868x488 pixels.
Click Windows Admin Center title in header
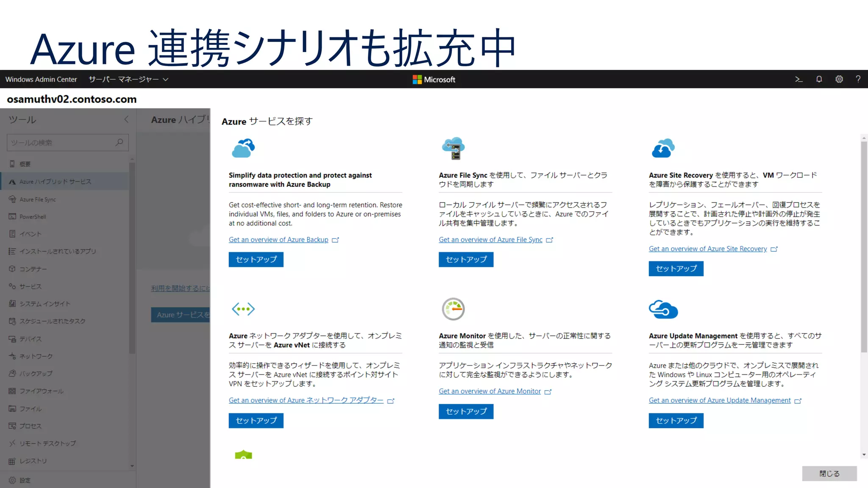(x=41, y=79)
